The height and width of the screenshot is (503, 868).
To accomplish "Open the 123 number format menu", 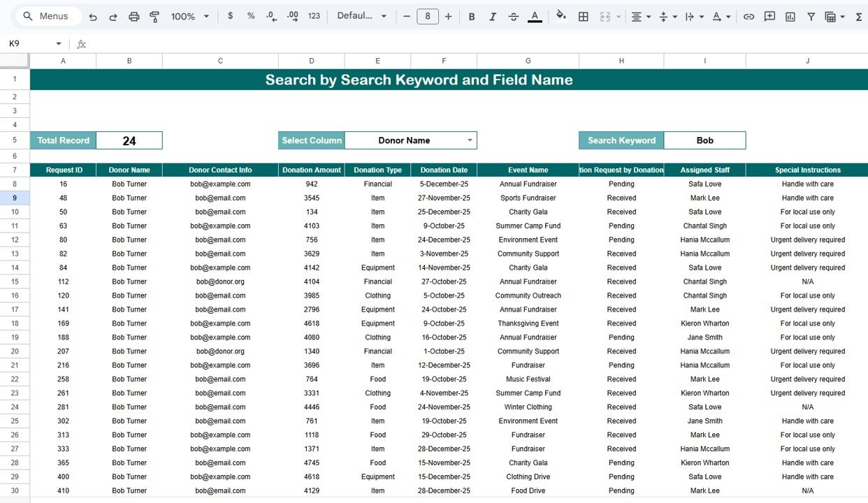I will pos(314,16).
